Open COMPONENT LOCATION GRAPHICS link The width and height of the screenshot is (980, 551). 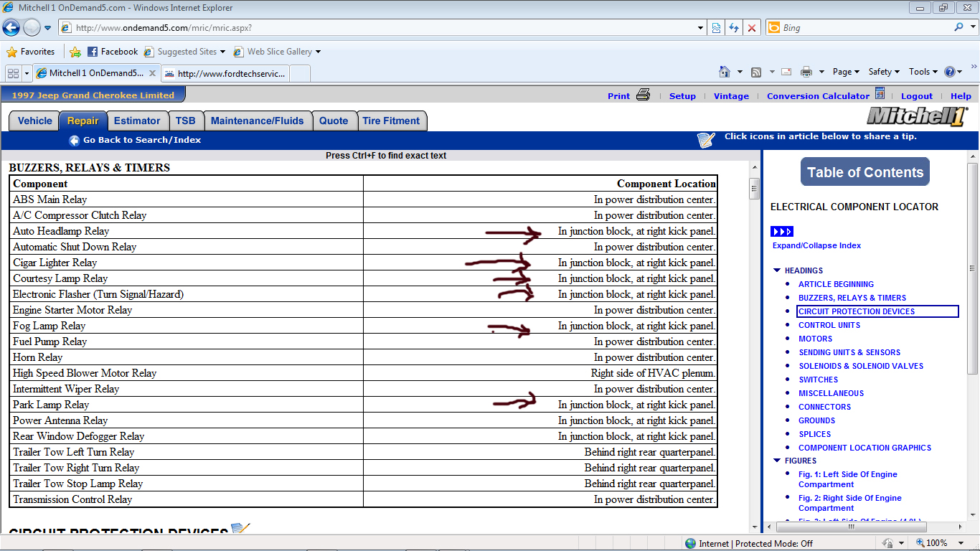point(864,448)
